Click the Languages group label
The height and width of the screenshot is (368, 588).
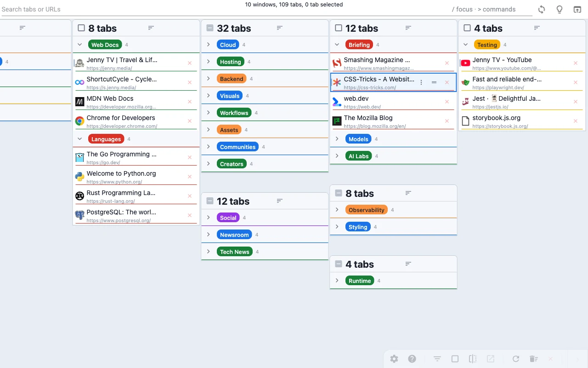click(106, 139)
